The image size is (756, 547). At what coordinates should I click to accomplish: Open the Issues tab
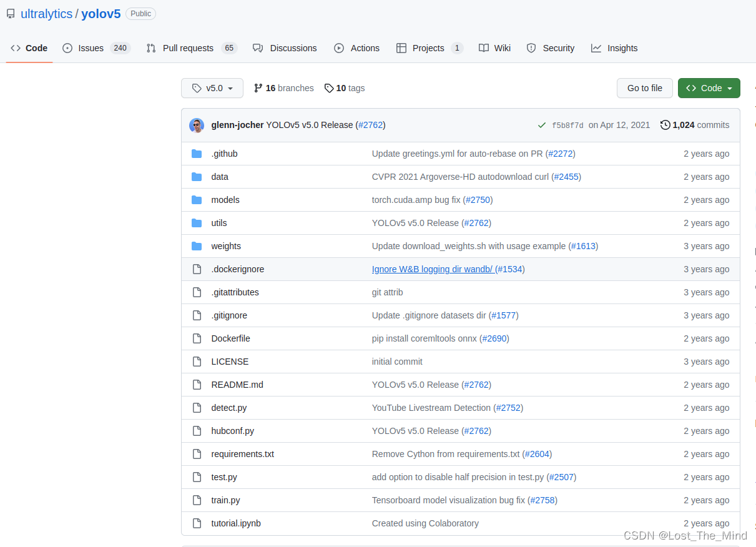[96, 48]
